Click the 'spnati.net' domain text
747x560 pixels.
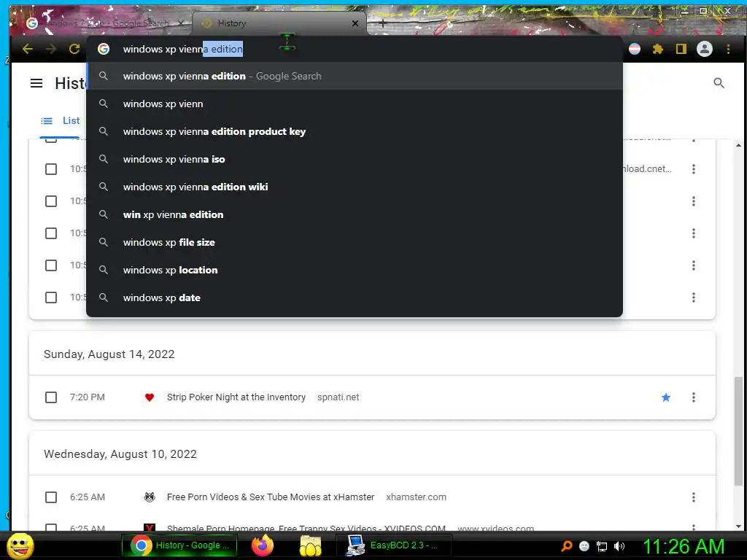click(x=338, y=397)
